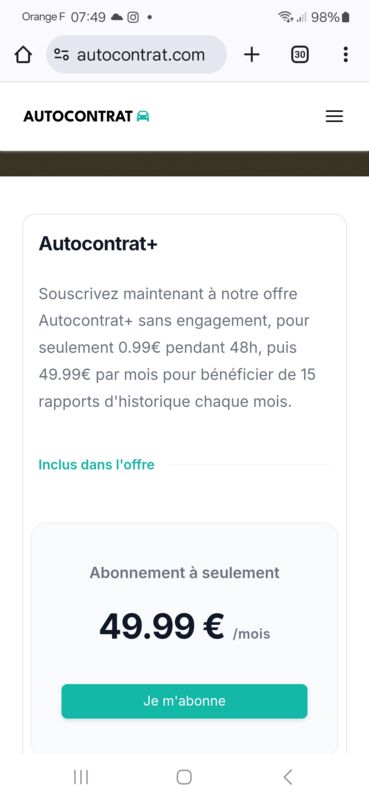The image size is (369, 800).
Task: Click the green car logo icon
Action: coord(143,116)
